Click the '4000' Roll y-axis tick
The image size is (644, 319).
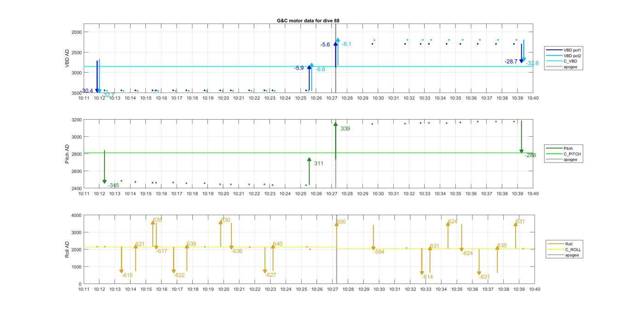[x=76, y=215]
